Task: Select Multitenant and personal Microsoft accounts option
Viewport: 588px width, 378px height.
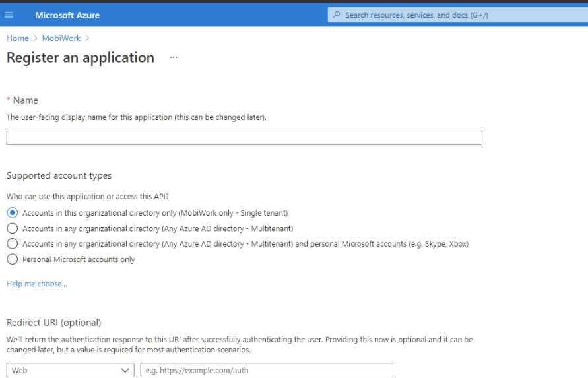Action: [12, 243]
